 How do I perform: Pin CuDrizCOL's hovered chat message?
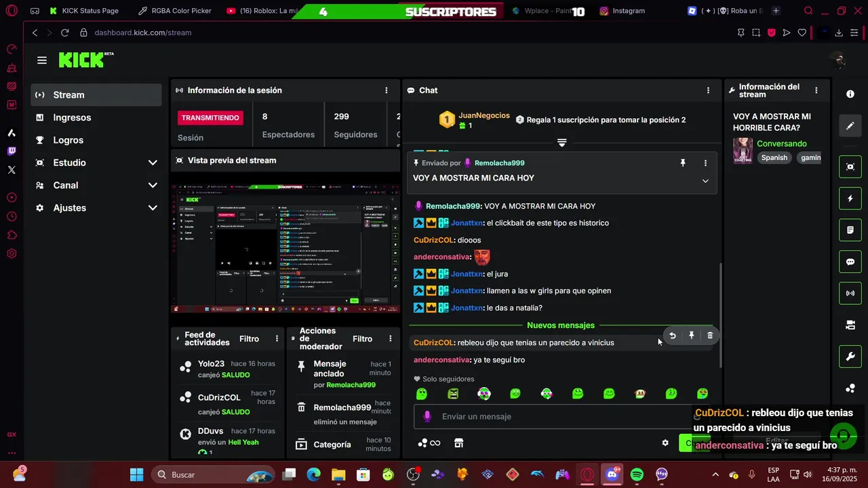click(691, 335)
